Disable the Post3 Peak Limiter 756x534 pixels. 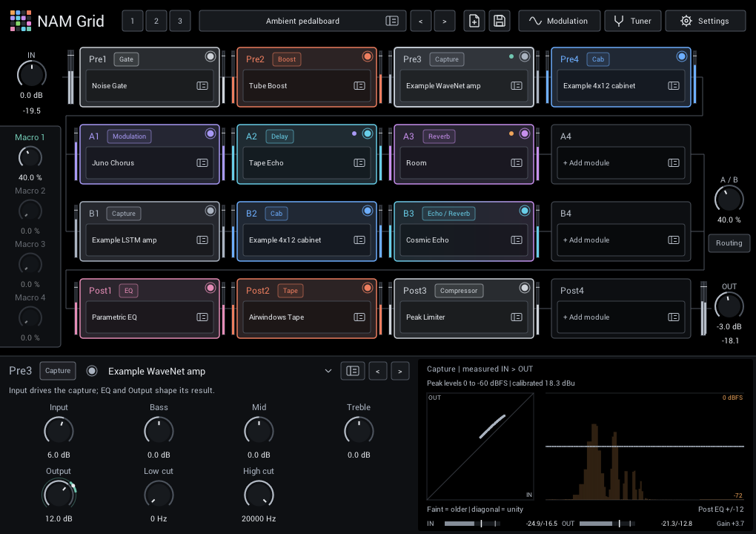point(525,288)
